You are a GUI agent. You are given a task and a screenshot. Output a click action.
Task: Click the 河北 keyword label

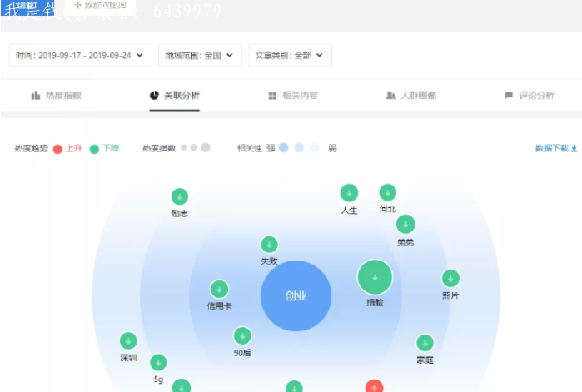pyautogui.click(x=388, y=209)
